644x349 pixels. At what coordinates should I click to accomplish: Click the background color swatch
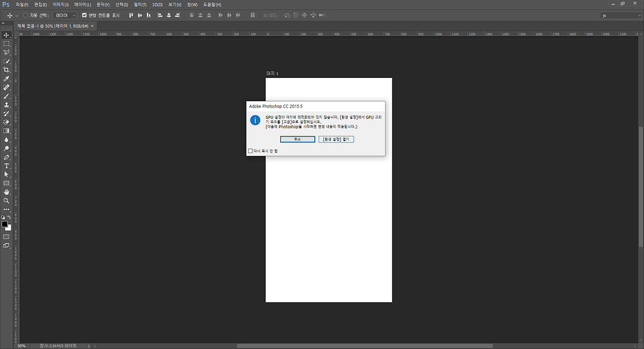(9, 229)
